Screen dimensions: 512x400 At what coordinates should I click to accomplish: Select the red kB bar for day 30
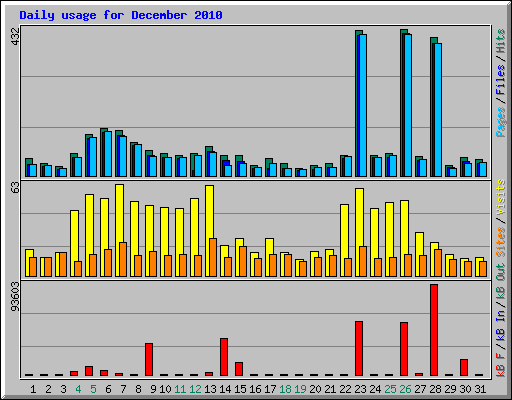(464, 367)
